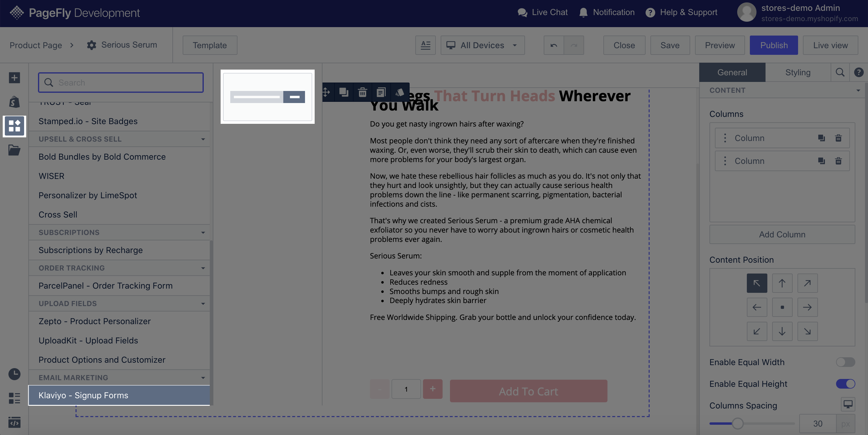Click the move handle on element toolbar
The image size is (868, 435).
(x=326, y=92)
